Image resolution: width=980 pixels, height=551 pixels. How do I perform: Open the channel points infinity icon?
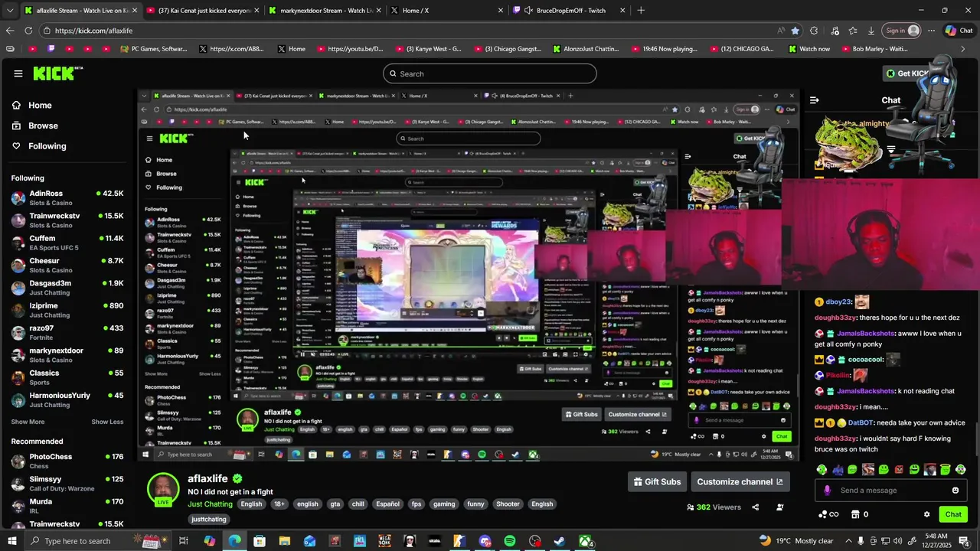pyautogui.click(x=828, y=514)
